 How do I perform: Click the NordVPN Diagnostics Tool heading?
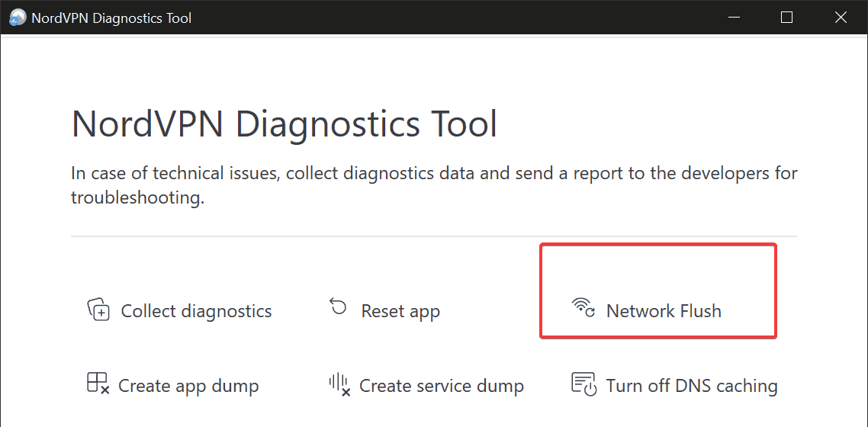(285, 124)
